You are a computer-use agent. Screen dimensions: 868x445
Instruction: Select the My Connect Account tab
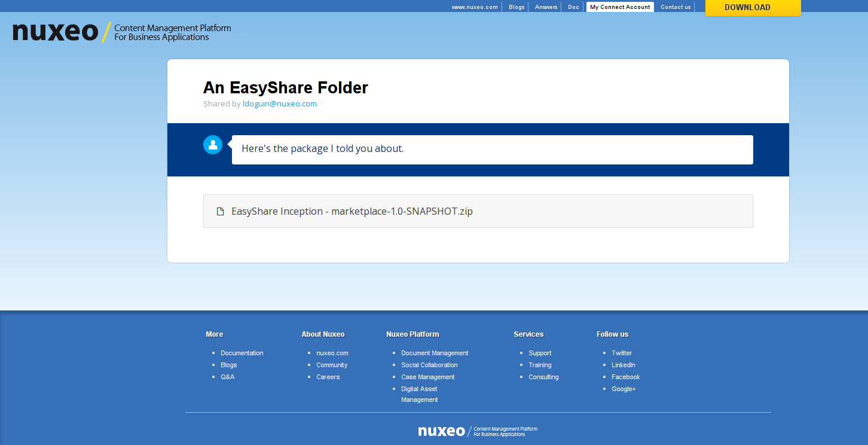point(620,7)
